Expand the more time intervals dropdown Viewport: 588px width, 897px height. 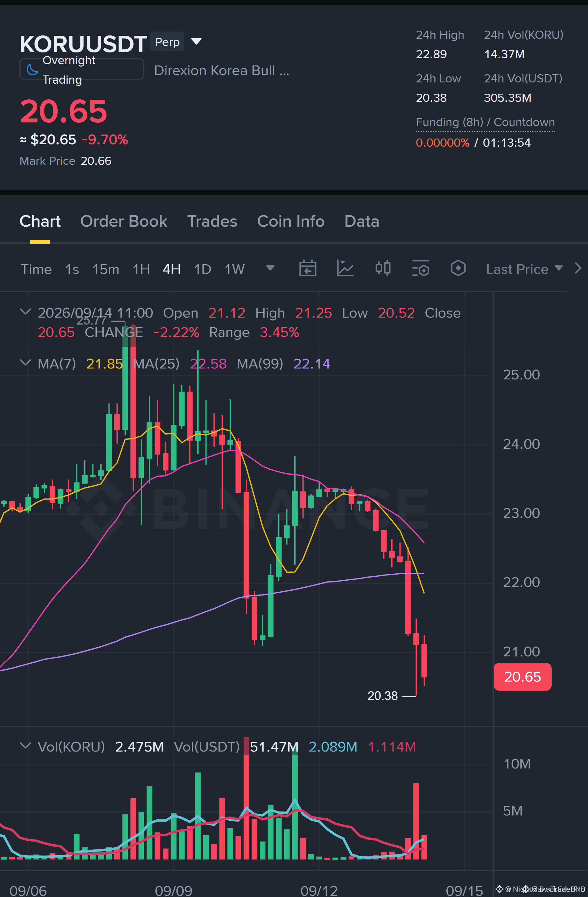point(270,268)
